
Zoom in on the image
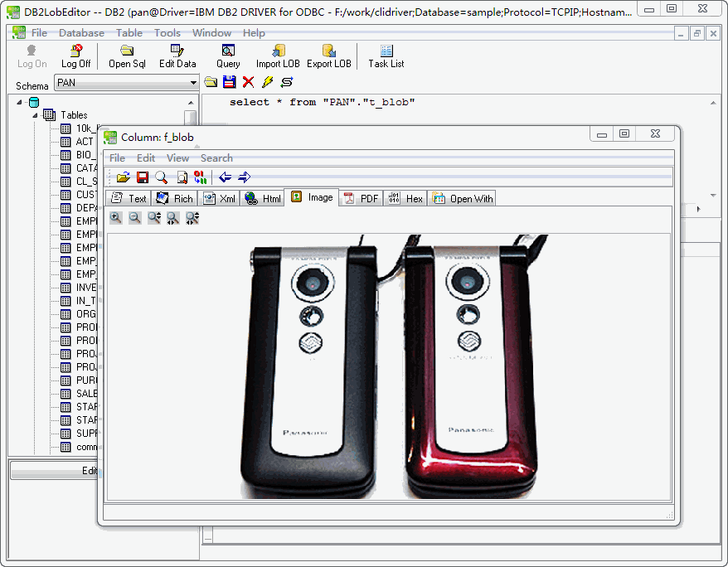115,218
